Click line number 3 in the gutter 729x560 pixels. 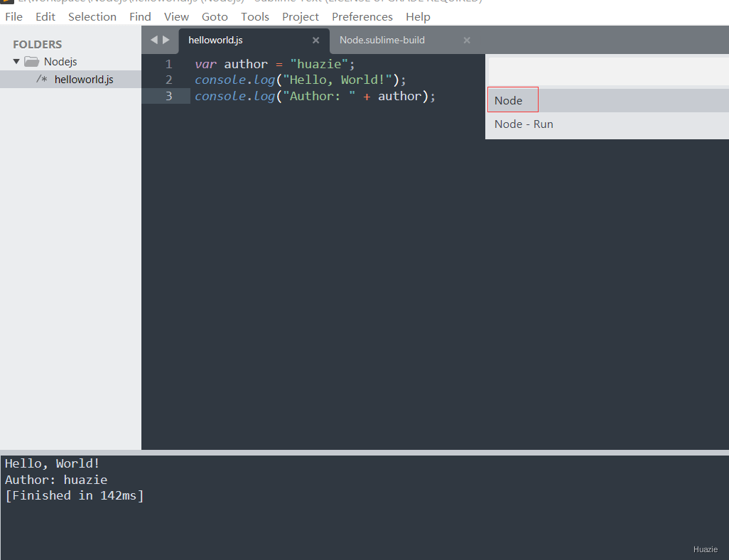[x=168, y=95]
